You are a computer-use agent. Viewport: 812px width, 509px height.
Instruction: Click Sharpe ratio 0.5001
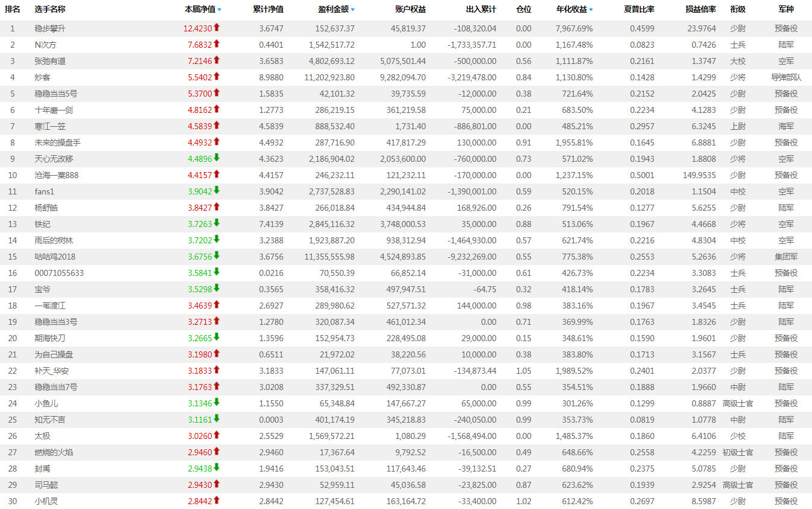[x=642, y=175]
